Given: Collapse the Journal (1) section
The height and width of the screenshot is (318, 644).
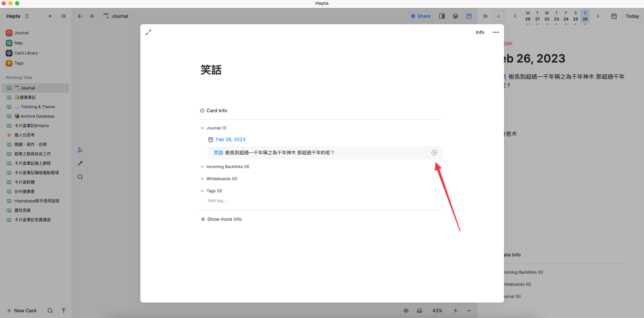Looking at the screenshot, I should click(202, 128).
